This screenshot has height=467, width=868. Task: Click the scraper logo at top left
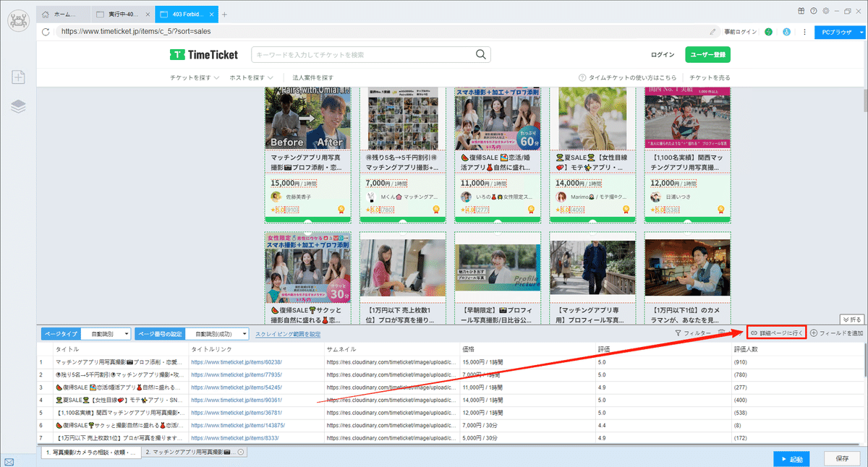tap(17, 20)
